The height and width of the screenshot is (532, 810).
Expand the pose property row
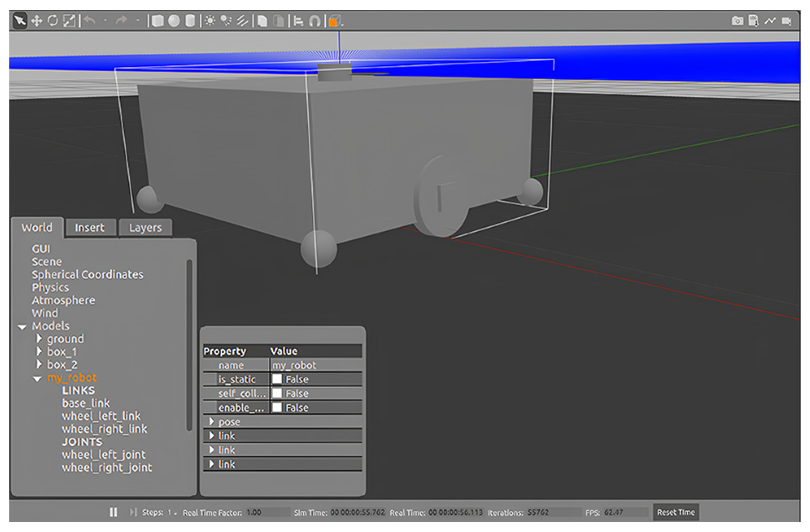(x=211, y=421)
